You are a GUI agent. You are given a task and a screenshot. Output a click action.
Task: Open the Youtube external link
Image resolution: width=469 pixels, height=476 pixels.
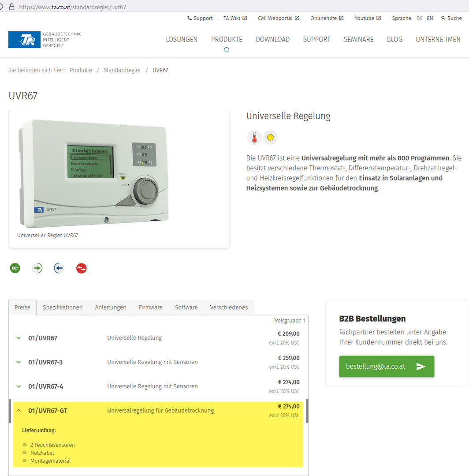click(x=367, y=18)
